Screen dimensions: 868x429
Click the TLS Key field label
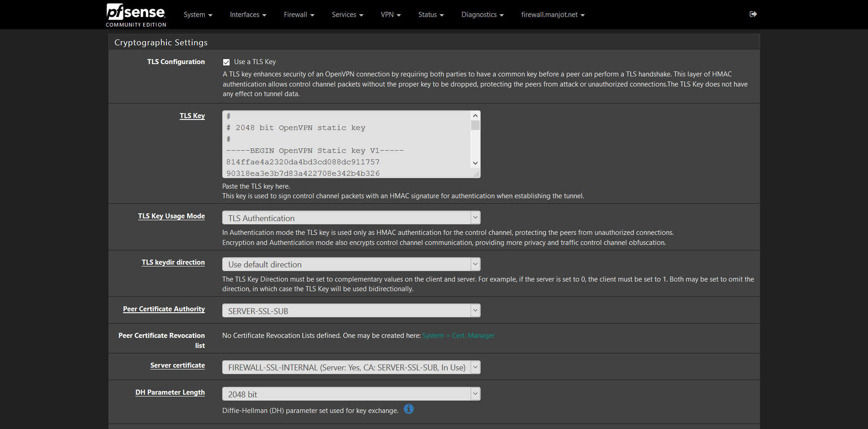[192, 116]
